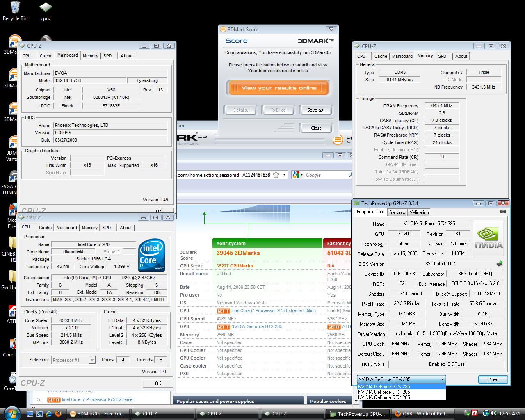
Task: Click the red R tray icon
Action: point(475,413)
